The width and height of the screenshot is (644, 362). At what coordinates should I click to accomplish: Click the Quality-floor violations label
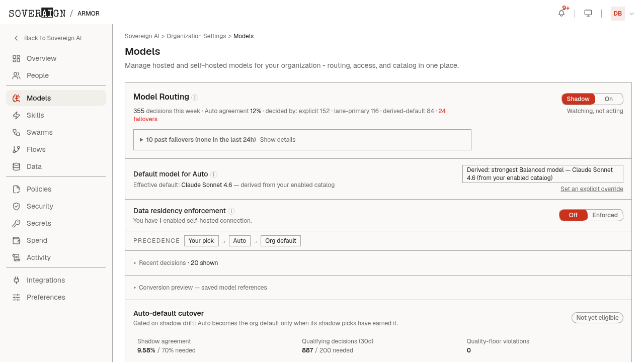pos(498,341)
